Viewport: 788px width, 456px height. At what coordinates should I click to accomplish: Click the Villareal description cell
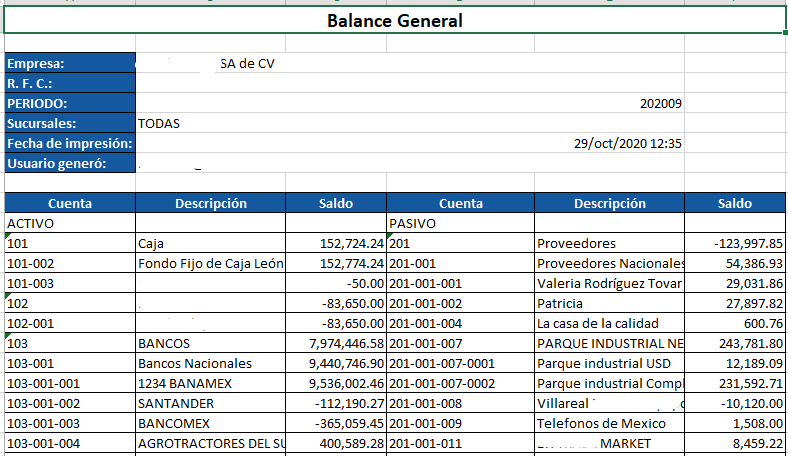point(610,403)
